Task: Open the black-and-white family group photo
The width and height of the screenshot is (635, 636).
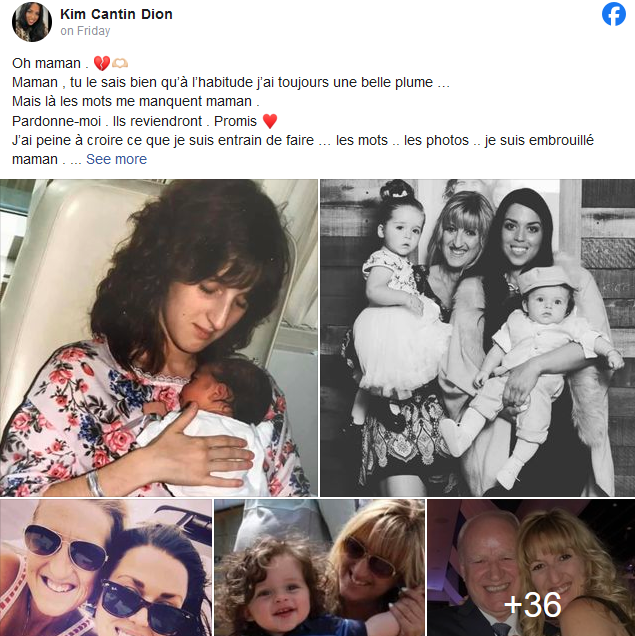Action: [478, 338]
